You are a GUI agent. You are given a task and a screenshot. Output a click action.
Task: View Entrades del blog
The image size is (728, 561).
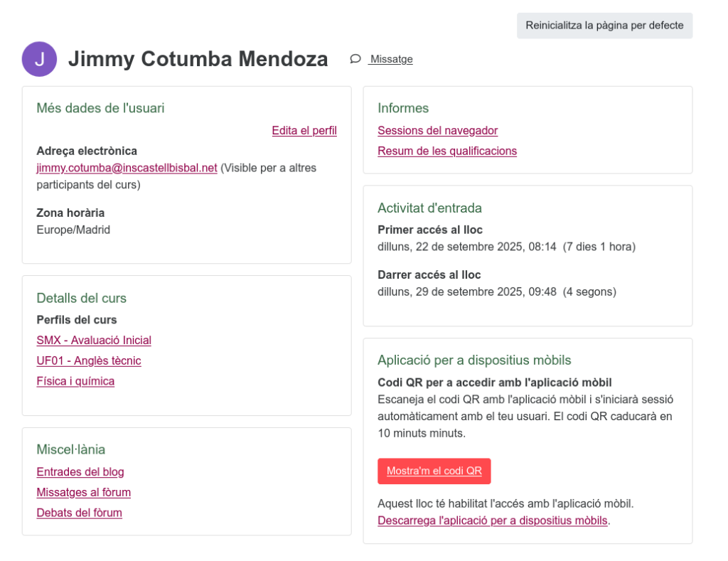[x=80, y=471]
